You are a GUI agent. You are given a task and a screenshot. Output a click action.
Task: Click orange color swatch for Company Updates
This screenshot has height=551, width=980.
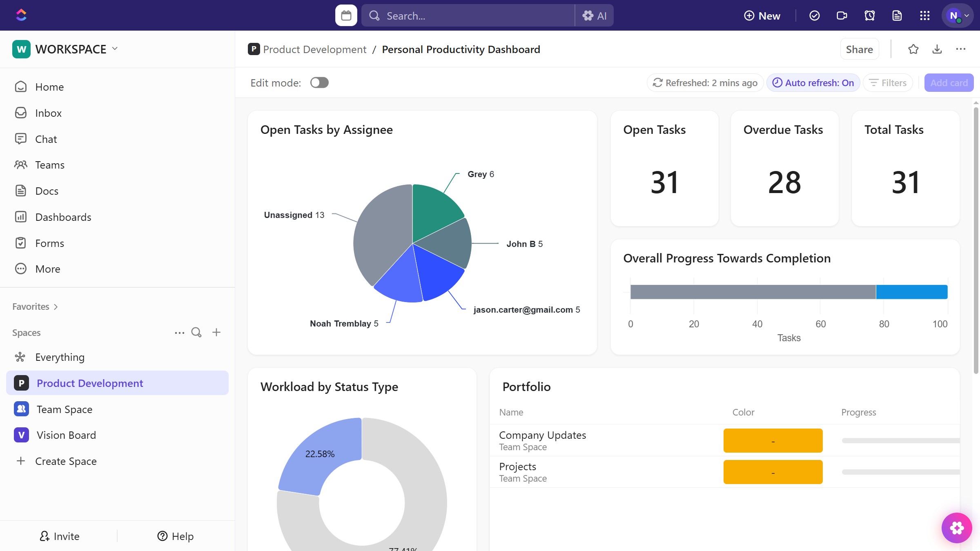(x=773, y=440)
